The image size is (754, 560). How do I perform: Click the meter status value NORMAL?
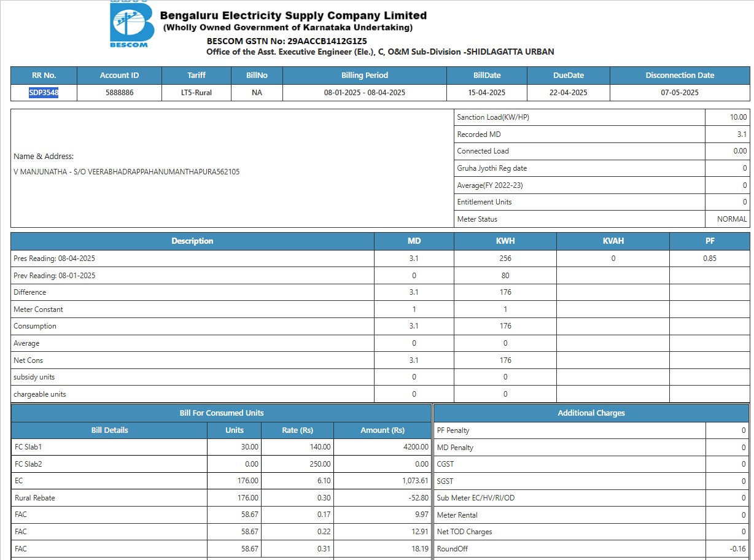click(x=732, y=219)
